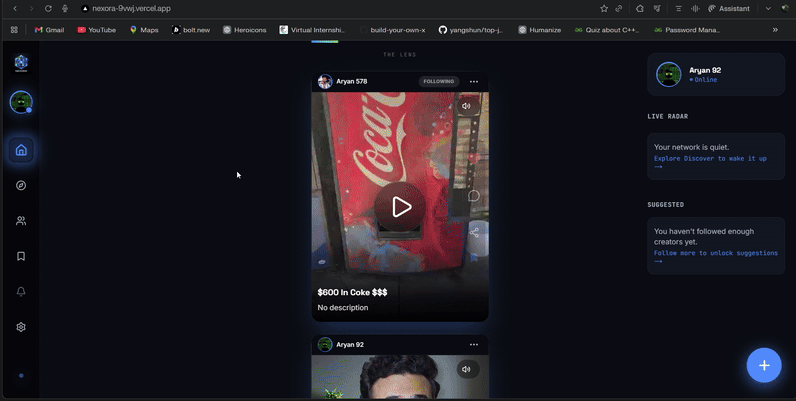
Task: Open the Discover compass icon
Action: tap(21, 185)
